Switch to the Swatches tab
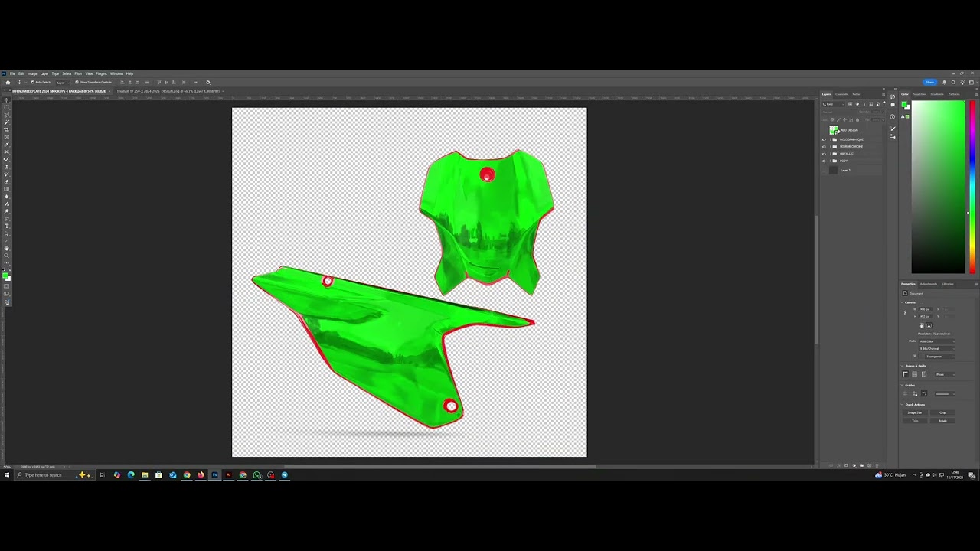This screenshot has height=551, width=980. (920, 94)
